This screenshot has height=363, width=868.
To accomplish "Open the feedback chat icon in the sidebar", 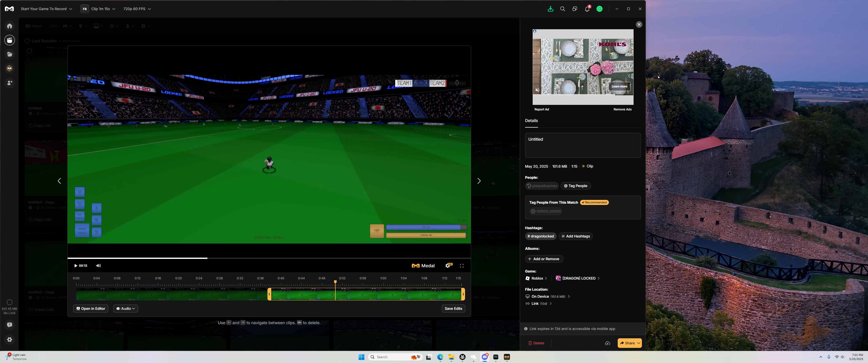I will coord(9,325).
